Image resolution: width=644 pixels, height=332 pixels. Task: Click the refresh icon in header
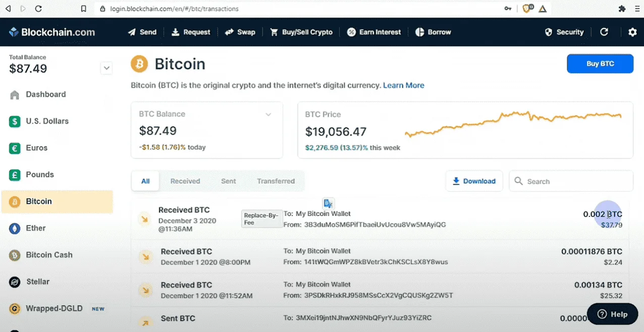coord(604,32)
